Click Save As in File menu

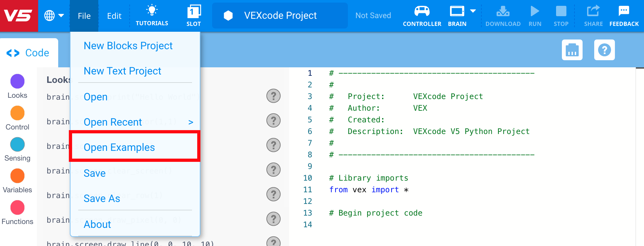coord(102,198)
